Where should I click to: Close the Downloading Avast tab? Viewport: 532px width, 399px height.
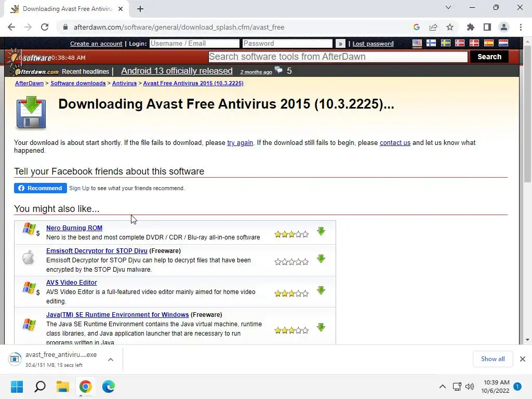[x=121, y=9]
